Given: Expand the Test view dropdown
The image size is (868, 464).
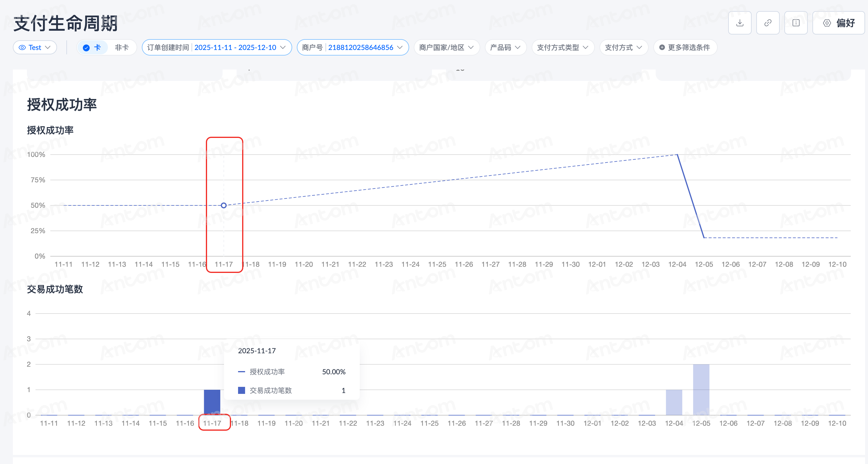Looking at the screenshot, I should 35,47.
